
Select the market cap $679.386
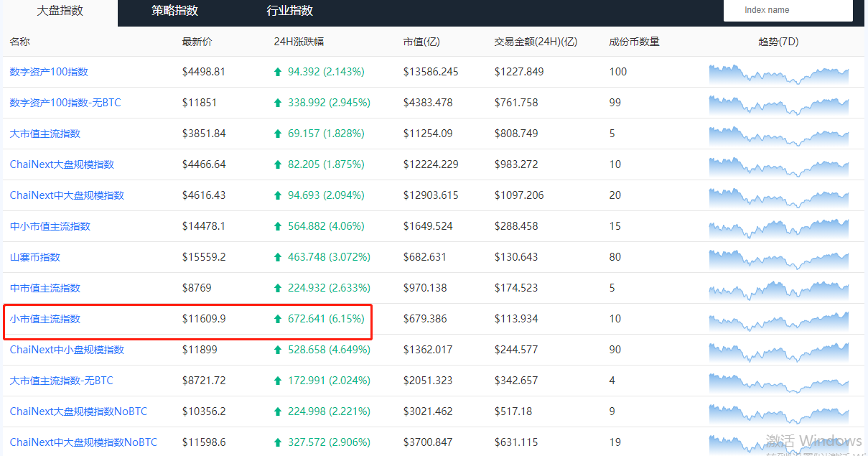(425, 319)
